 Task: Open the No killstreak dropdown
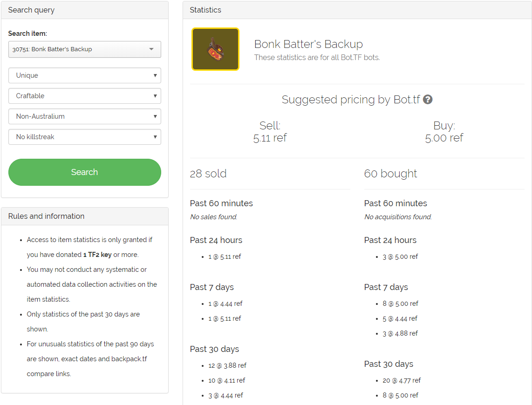[85, 137]
